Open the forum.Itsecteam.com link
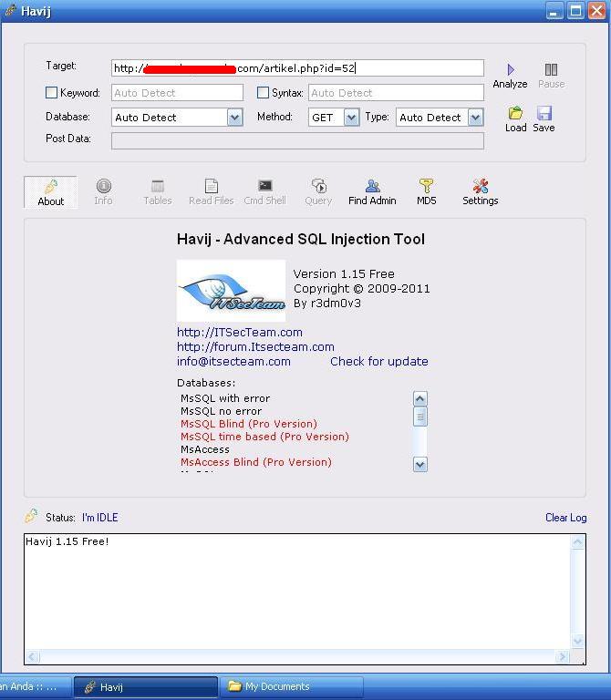The height and width of the screenshot is (700, 611). tap(255, 347)
